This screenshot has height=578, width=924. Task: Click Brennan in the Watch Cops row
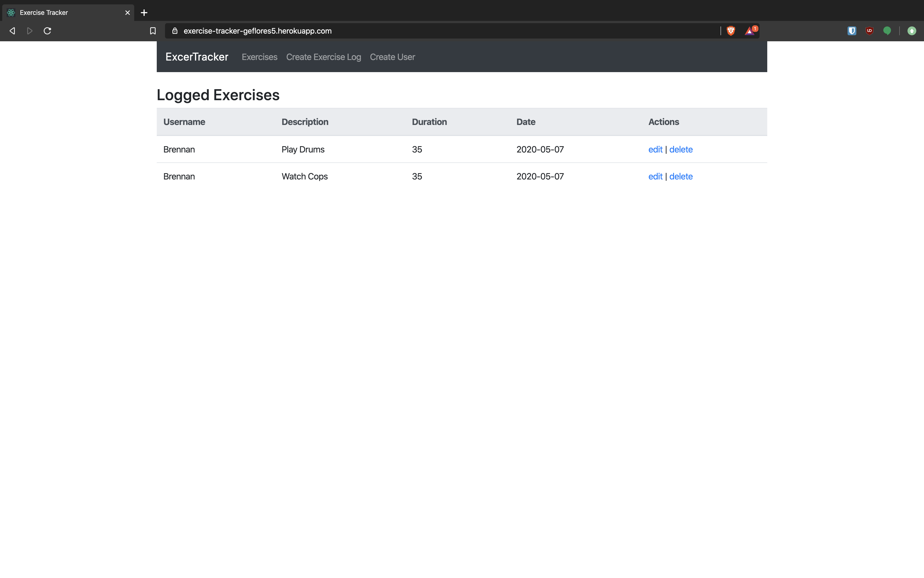pyautogui.click(x=179, y=177)
